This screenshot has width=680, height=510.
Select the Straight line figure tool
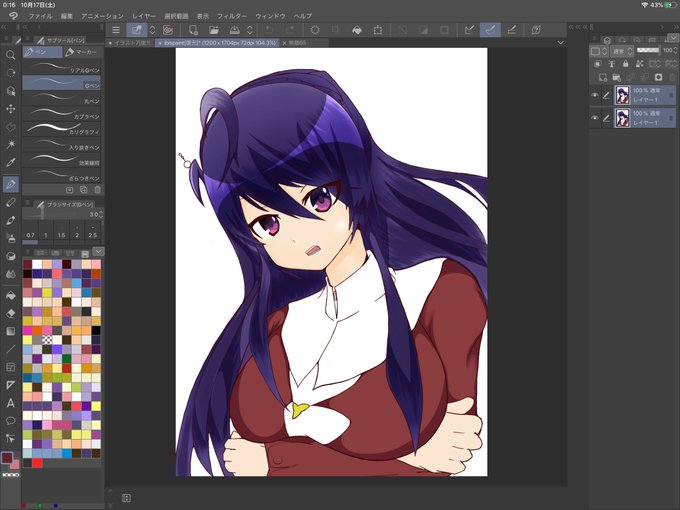tap(10, 349)
